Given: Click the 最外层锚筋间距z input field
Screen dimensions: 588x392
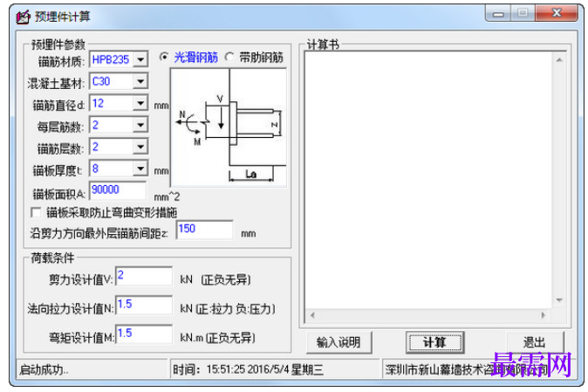Looking at the screenshot, I should click(204, 230).
